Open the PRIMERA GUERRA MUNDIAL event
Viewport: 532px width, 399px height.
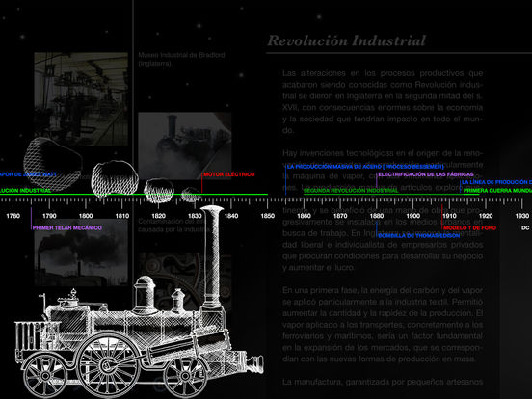point(497,191)
